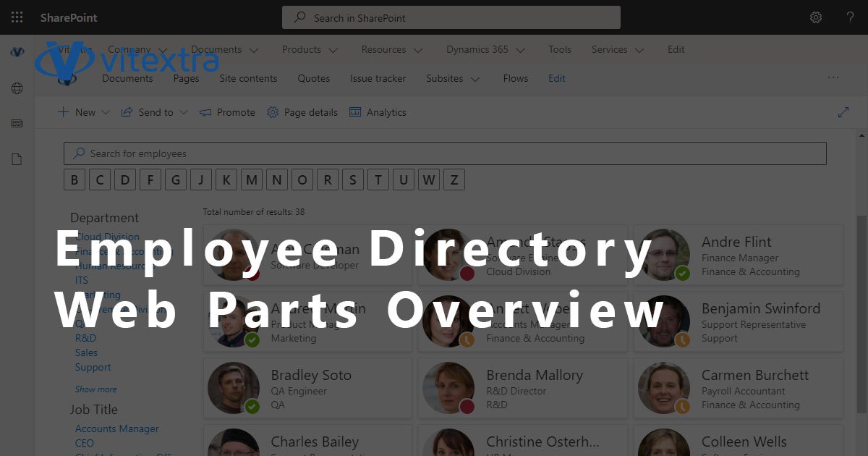The width and height of the screenshot is (868, 456).
Task: Open the Microsoft 365 app launcher
Action: [x=16, y=17]
